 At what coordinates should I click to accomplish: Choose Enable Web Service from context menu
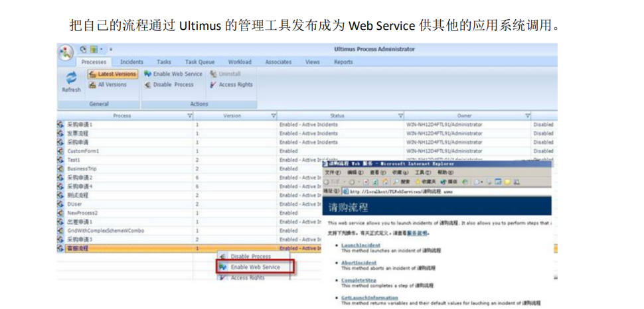click(255, 267)
